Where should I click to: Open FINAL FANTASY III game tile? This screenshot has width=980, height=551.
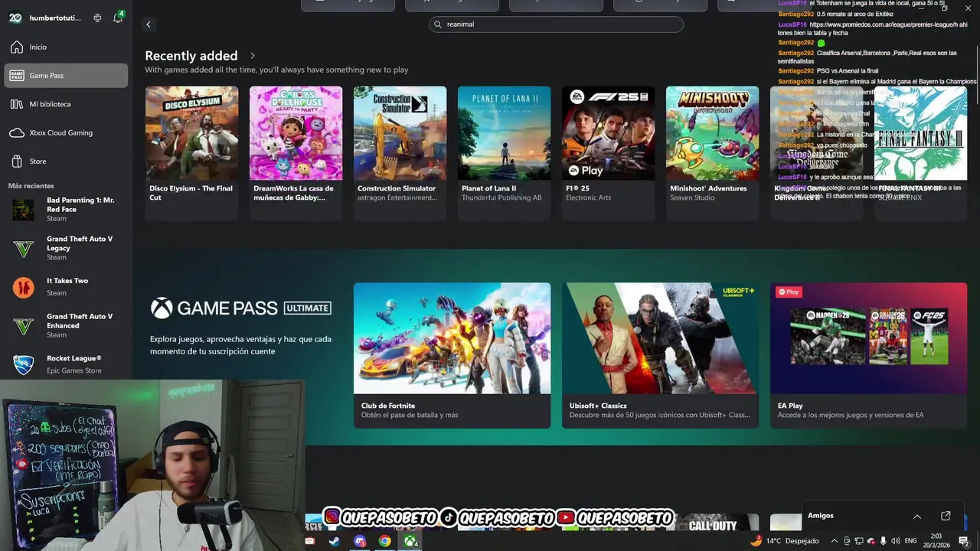tap(920, 153)
